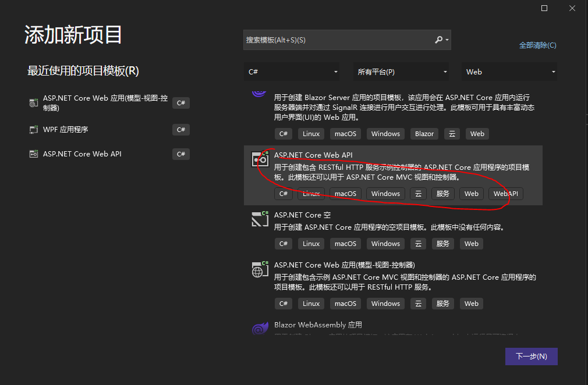
Task: Click the ASP.NET Core 空 template icon
Action: click(260, 219)
